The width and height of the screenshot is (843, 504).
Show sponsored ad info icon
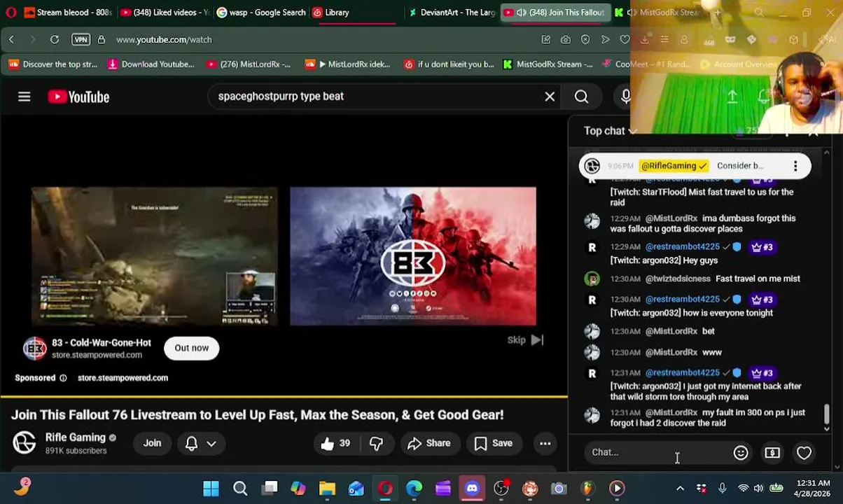coord(63,378)
